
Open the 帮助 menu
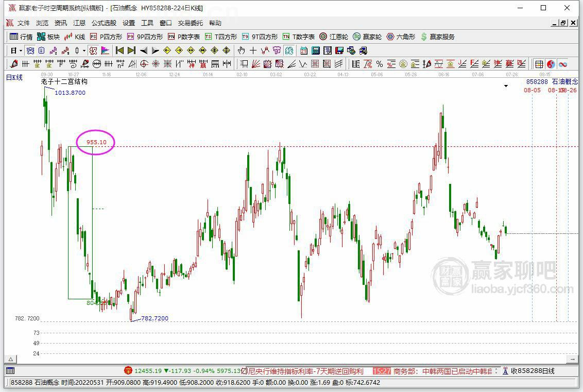pyautogui.click(x=215, y=23)
